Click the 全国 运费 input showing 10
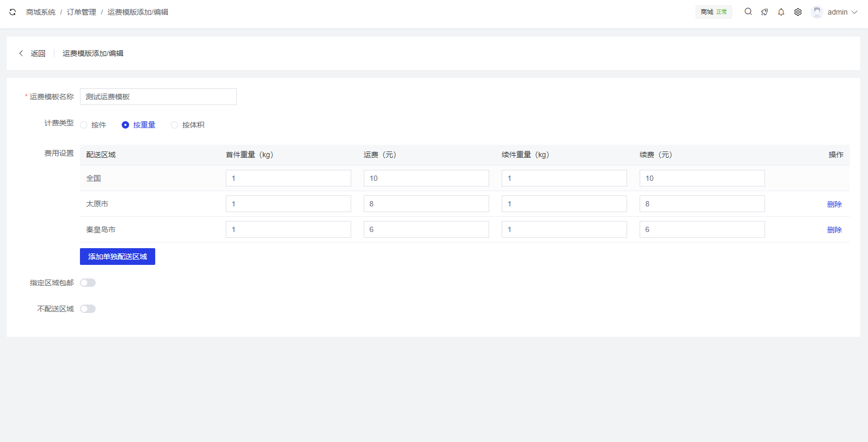 [426, 178]
